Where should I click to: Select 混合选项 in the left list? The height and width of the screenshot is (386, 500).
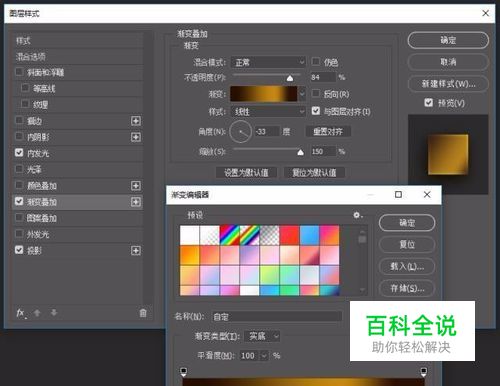[x=31, y=57]
